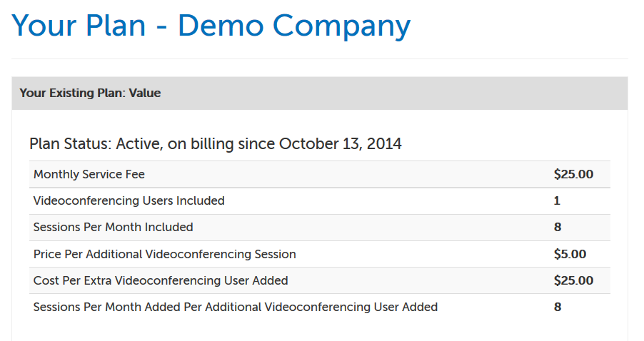Click the "Plan Status" label text
This screenshot has width=644, height=341.
click(x=69, y=144)
